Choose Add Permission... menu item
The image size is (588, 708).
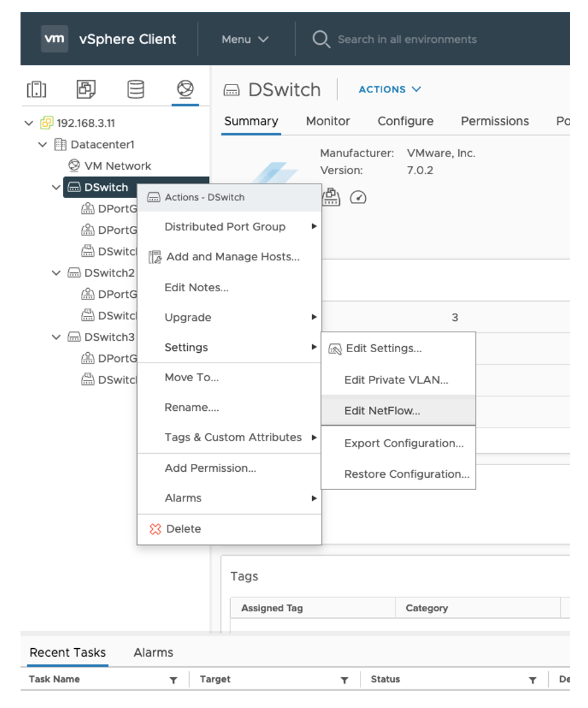tap(229, 468)
